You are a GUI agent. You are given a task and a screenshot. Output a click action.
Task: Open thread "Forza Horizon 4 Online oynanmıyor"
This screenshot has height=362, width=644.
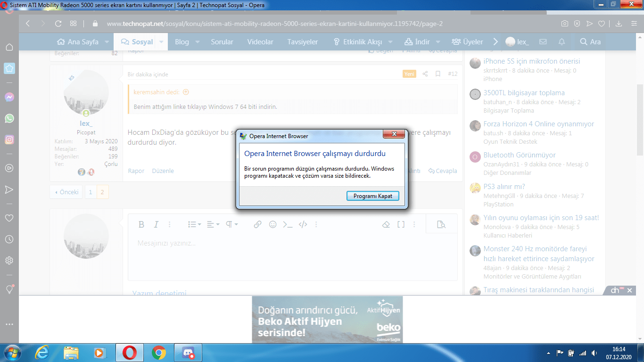point(538,124)
